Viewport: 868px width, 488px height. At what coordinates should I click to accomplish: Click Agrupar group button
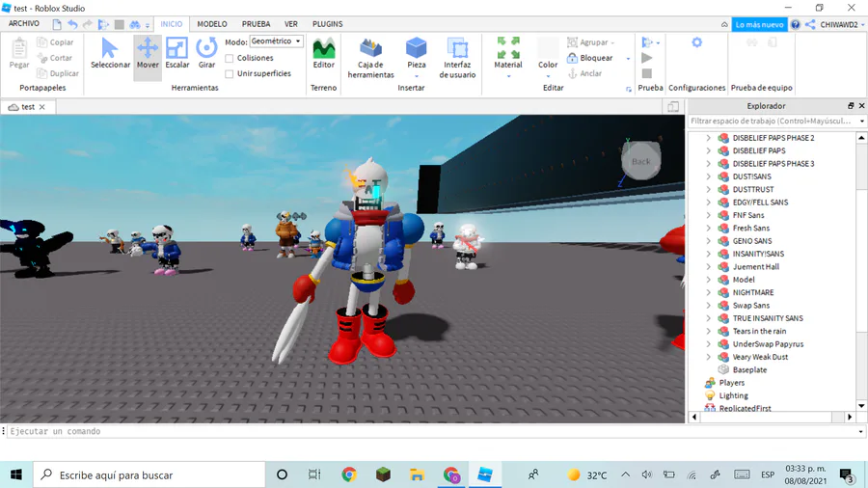coord(591,42)
